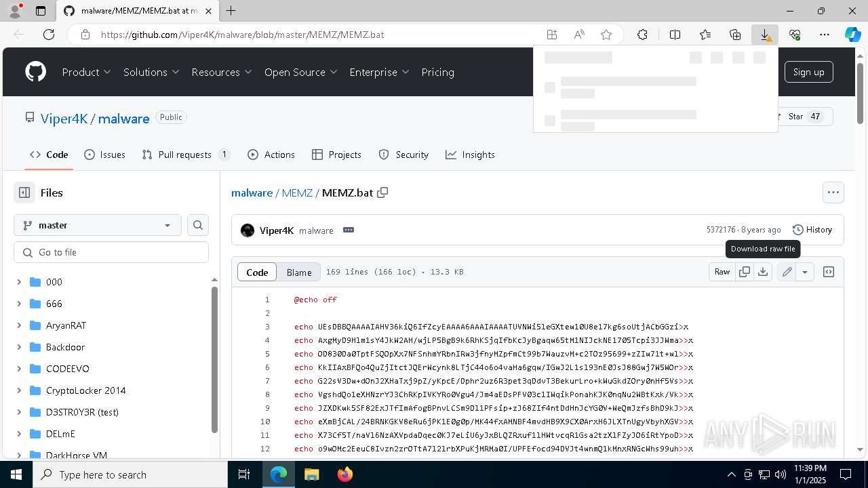Toggle split screen icon in Edge

675,35
